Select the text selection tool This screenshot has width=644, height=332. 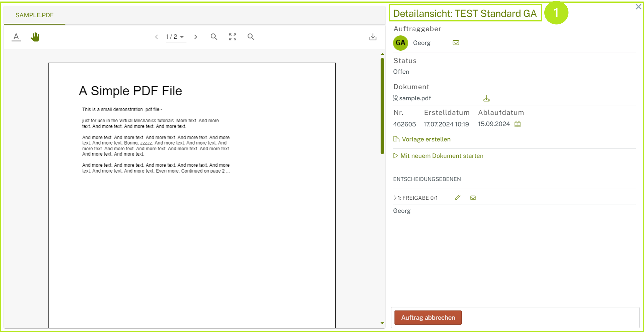coord(16,37)
